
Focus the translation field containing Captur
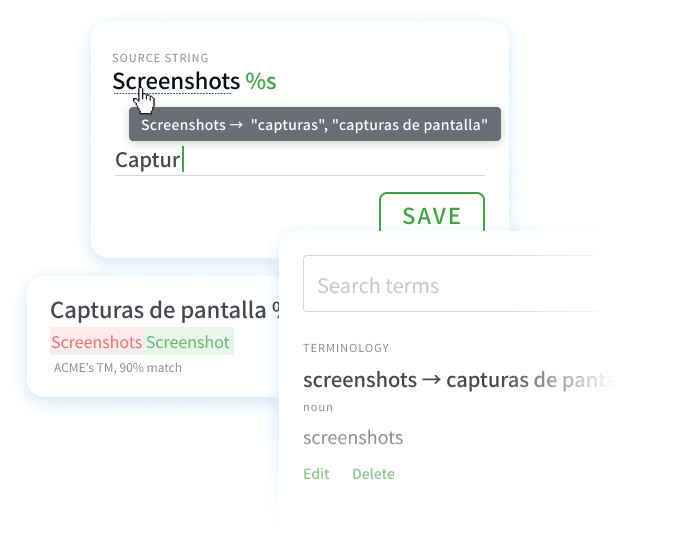click(300, 160)
